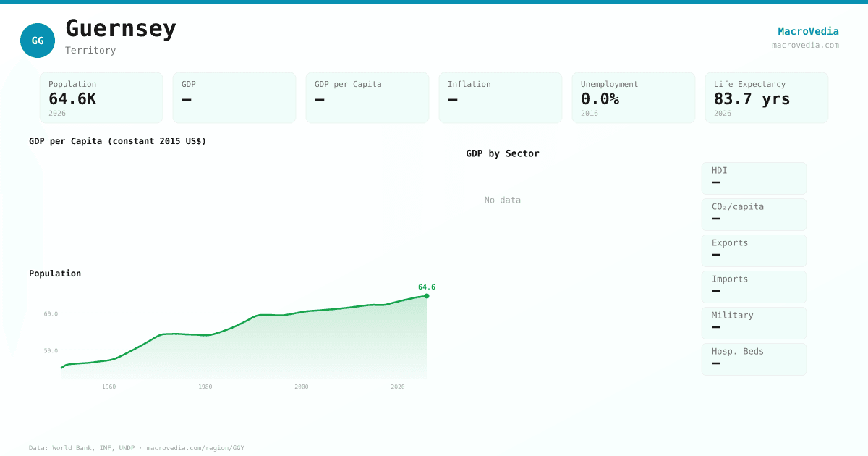Screen dimensions: 868x456
Task: Select the Life Expectancy card
Action: [x=767, y=98]
